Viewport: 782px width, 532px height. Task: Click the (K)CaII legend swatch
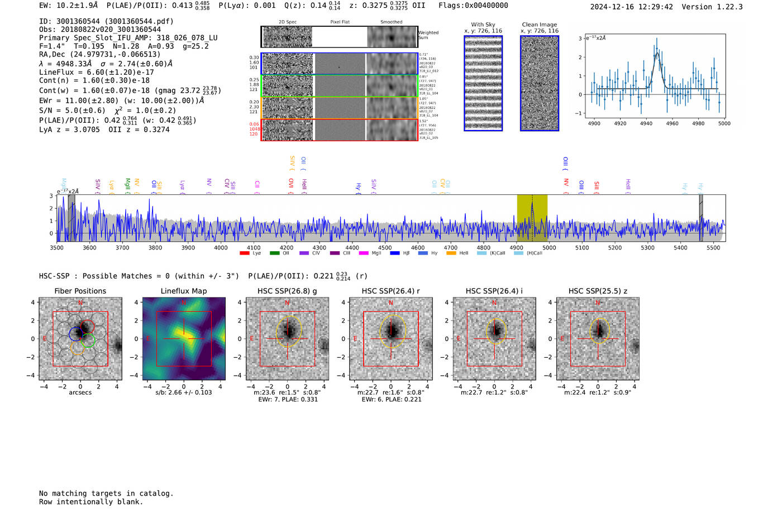pos(481,253)
